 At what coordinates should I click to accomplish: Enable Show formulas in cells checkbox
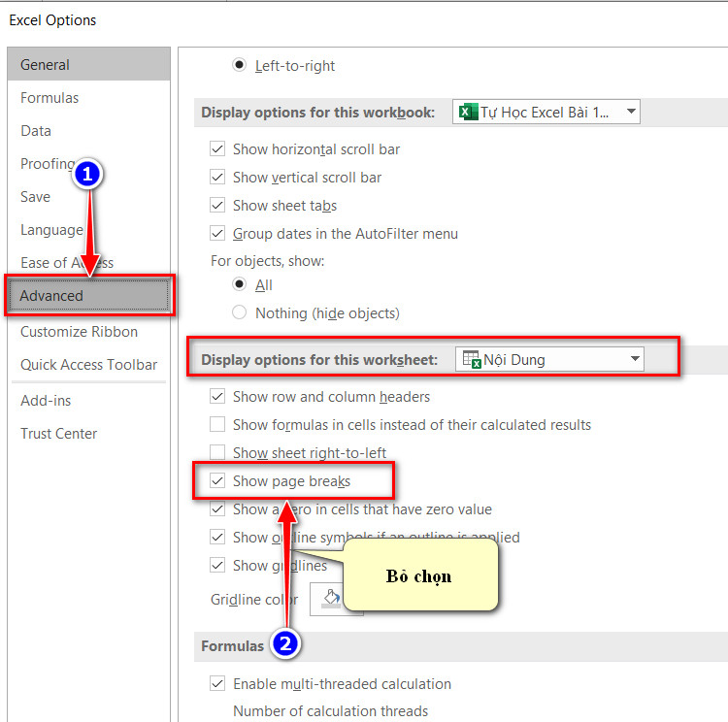click(217, 424)
